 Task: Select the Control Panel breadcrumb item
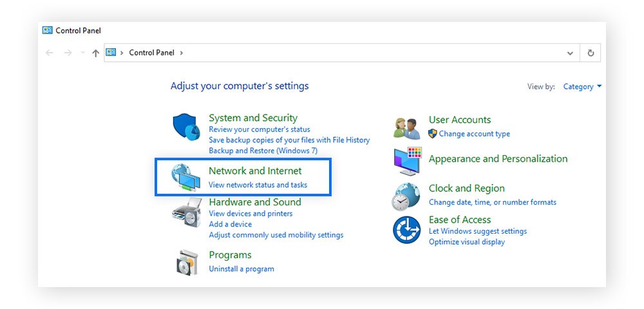[151, 53]
